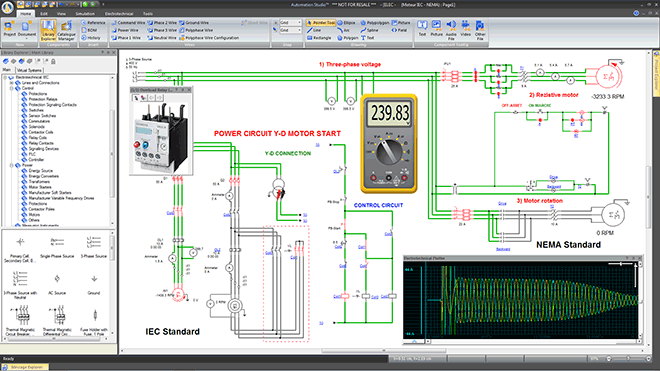The width and height of the screenshot is (660, 371).
Task: Select the Phase 3 Wire tool
Action: point(162,30)
